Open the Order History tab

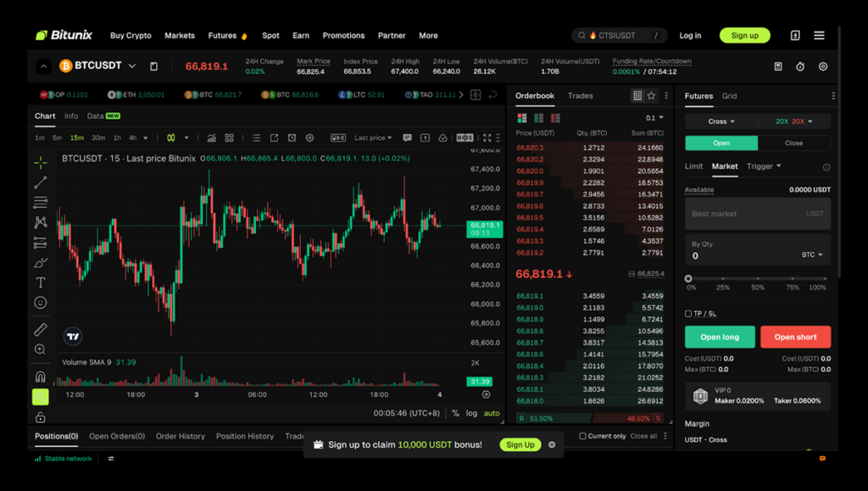point(181,436)
